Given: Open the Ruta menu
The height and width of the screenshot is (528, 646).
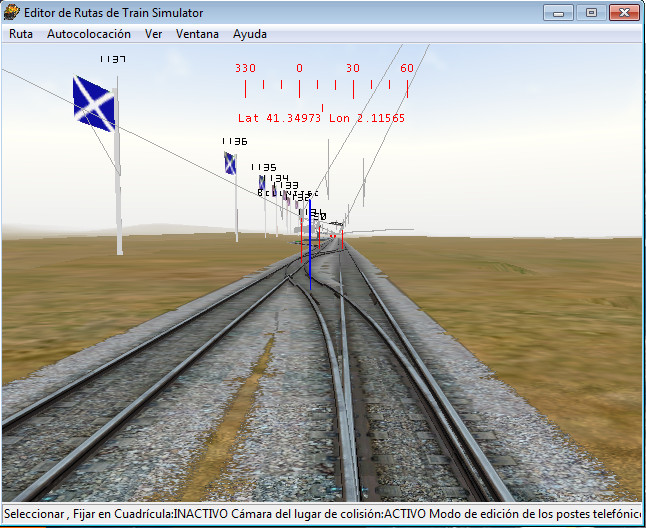Looking at the screenshot, I should point(21,33).
